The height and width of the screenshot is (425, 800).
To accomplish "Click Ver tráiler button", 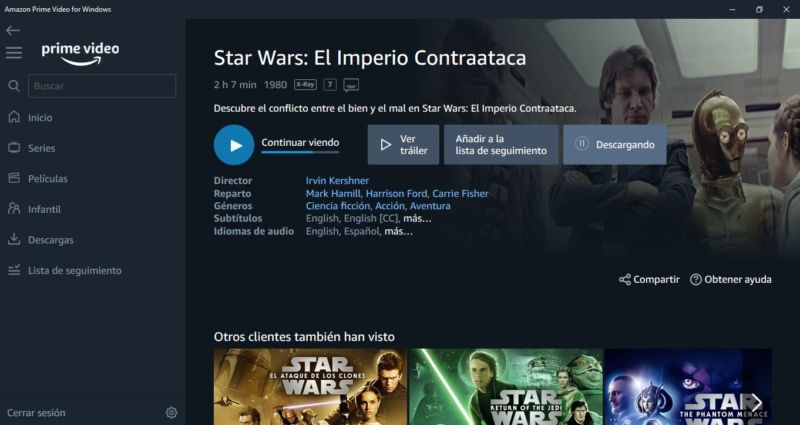I will click(x=403, y=144).
